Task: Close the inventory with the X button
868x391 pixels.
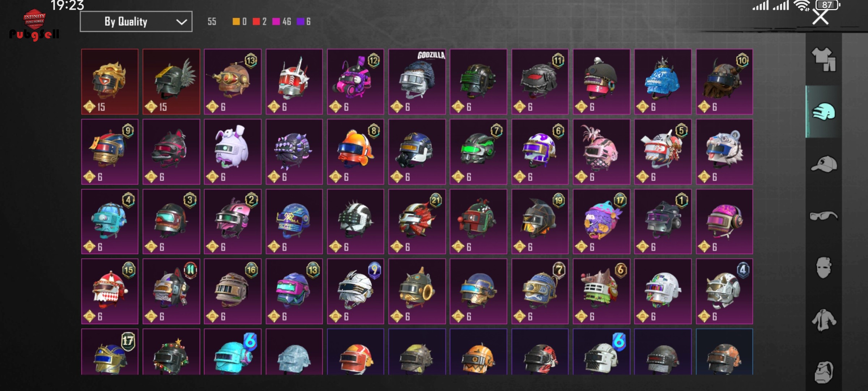Action: [820, 17]
